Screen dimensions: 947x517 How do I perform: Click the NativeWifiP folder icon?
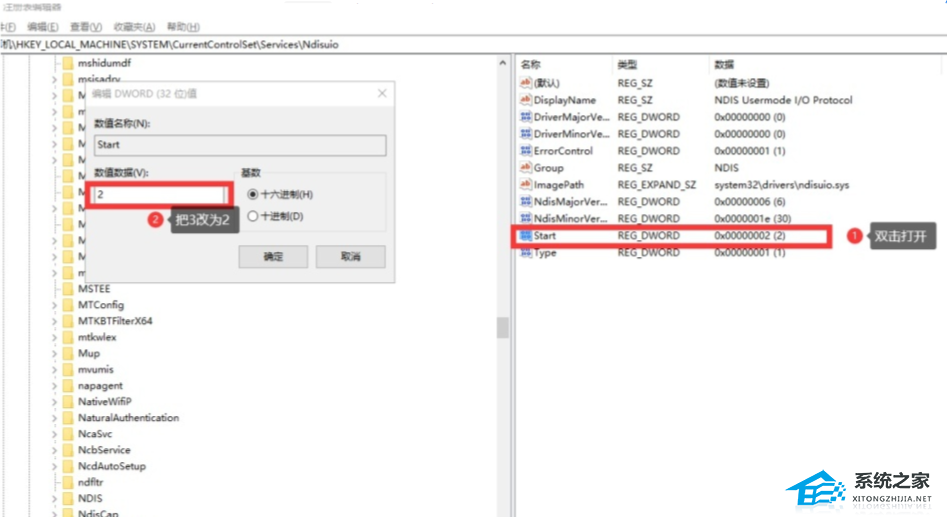[x=68, y=402]
